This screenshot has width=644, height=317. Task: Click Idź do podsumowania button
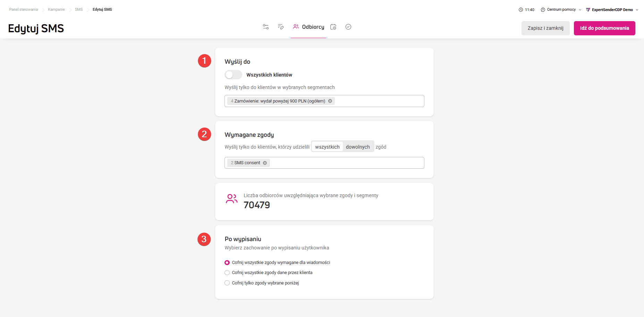pyautogui.click(x=604, y=28)
